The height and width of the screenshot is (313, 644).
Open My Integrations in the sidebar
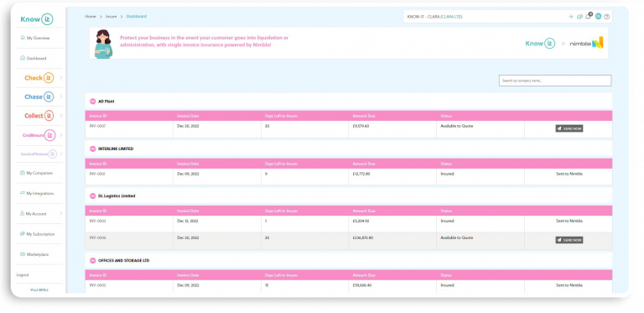point(37,193)
